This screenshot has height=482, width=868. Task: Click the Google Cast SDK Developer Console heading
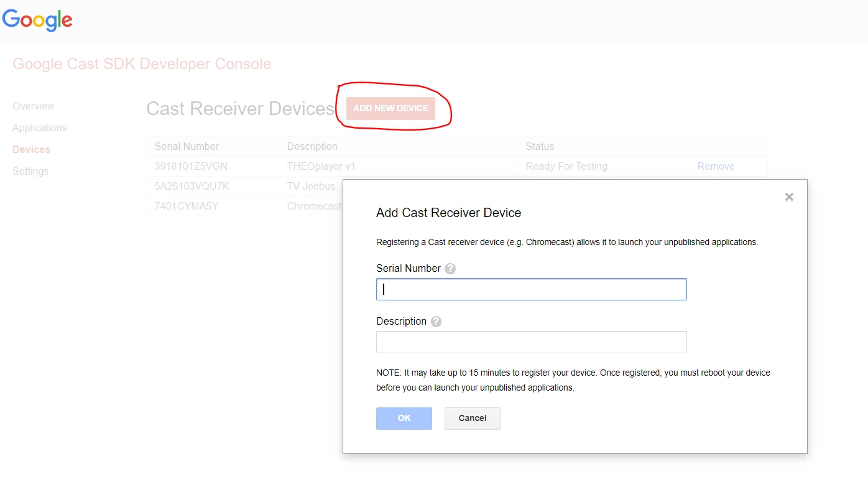pyautogui.click(x=142, y=63)
